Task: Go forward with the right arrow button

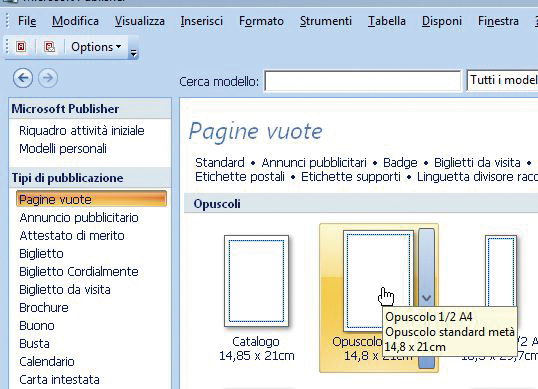Action: pos(48,78)
